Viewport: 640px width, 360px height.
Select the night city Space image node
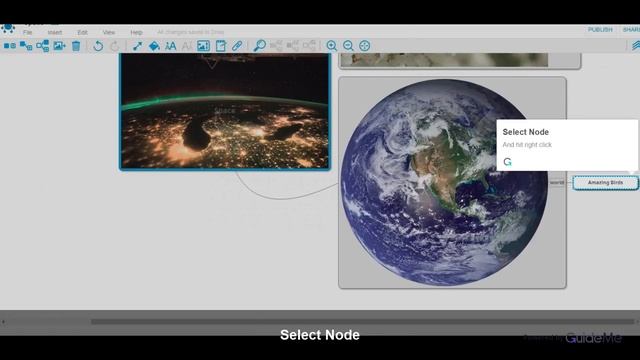pos(225,111)
